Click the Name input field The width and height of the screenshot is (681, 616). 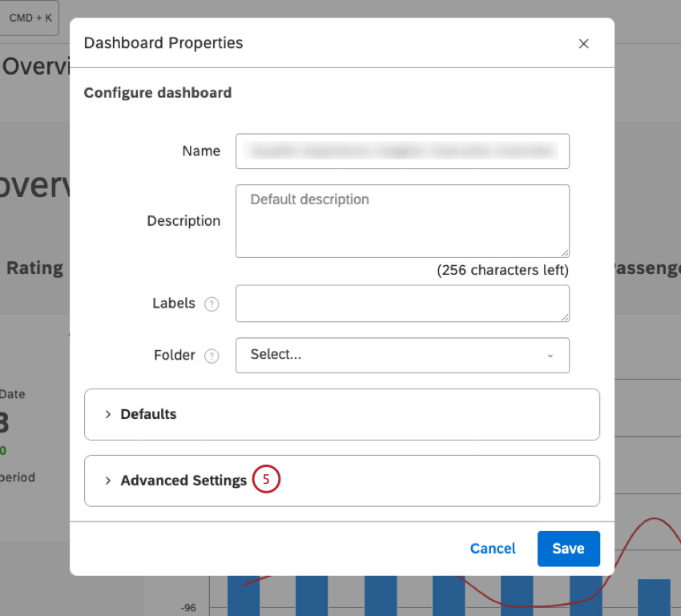[x=402, y=151]
